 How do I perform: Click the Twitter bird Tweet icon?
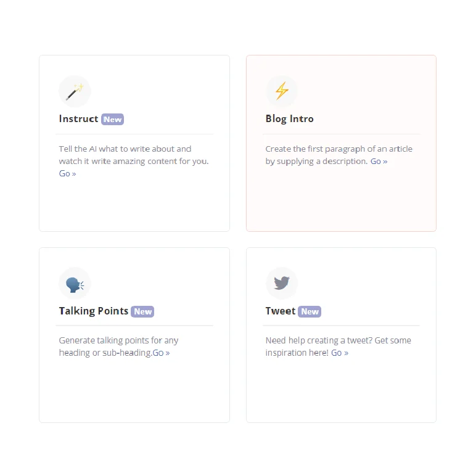click(x=282, y=284)
